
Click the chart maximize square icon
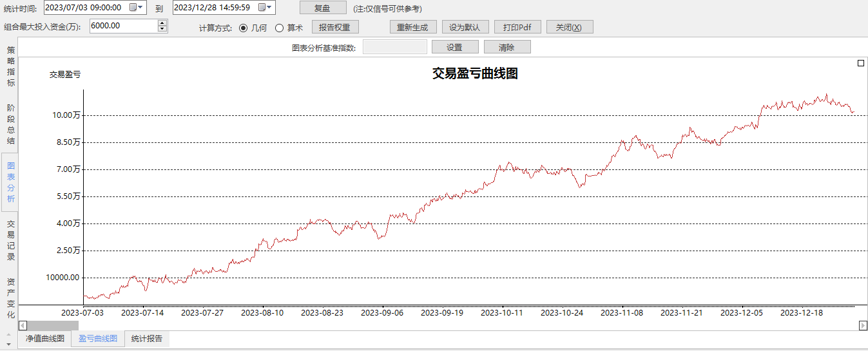(861, 63)
